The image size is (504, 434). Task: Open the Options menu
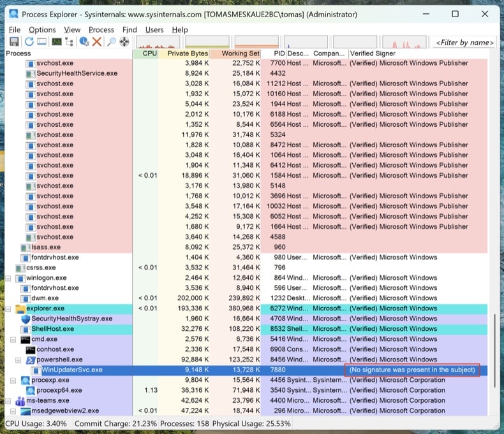pos(42,30)
